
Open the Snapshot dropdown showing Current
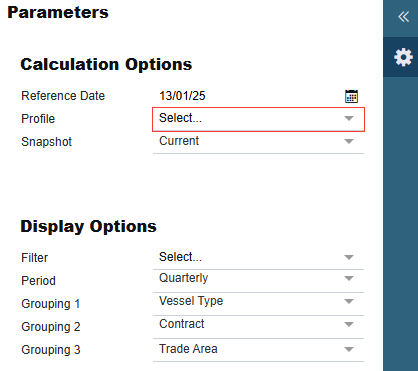pyautogui.click(x=258, y=142)
